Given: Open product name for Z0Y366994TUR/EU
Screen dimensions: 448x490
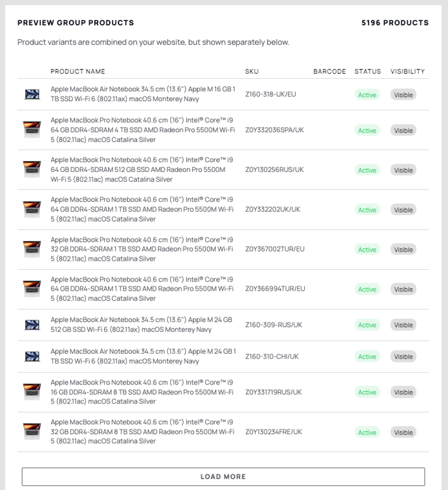Looking at the screenshot, I should (x=142, y=289).
